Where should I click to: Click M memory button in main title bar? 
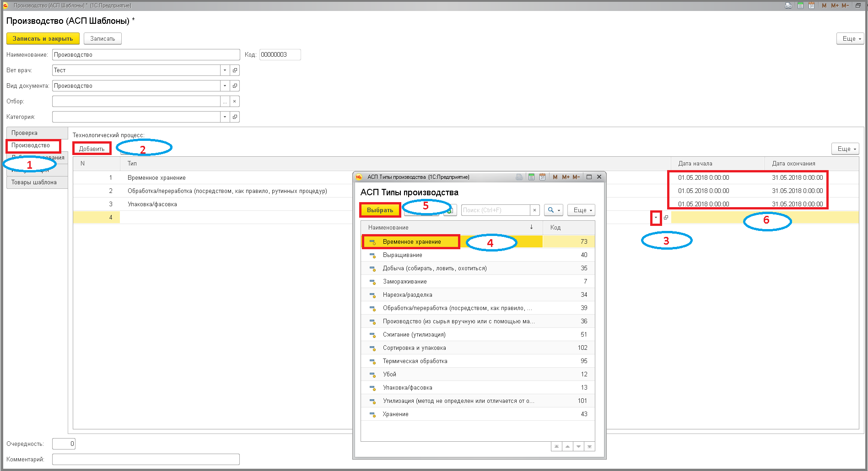pyautogui.click(x=824, y=5)
